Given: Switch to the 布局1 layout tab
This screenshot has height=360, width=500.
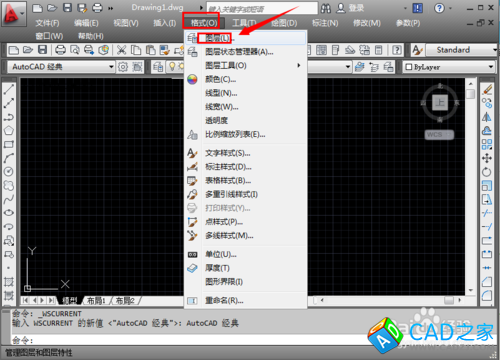Looking at the screenshot, I should (96, 301).
